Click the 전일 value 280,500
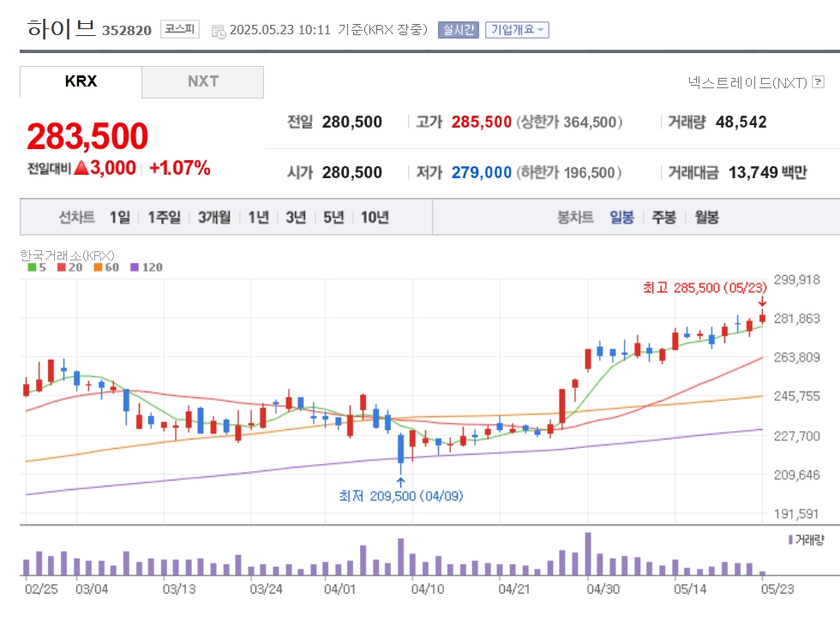This screenshot has height=621, width=840. [352, 122]
